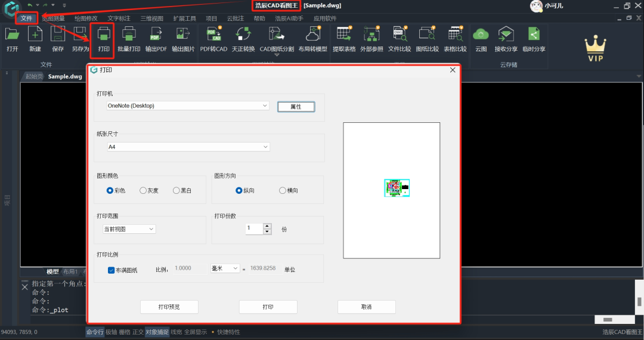Image resolution: width=644 pixels, height=340 pixels.
Task: Click the 属性 properties button
Action: pos(296,107)
